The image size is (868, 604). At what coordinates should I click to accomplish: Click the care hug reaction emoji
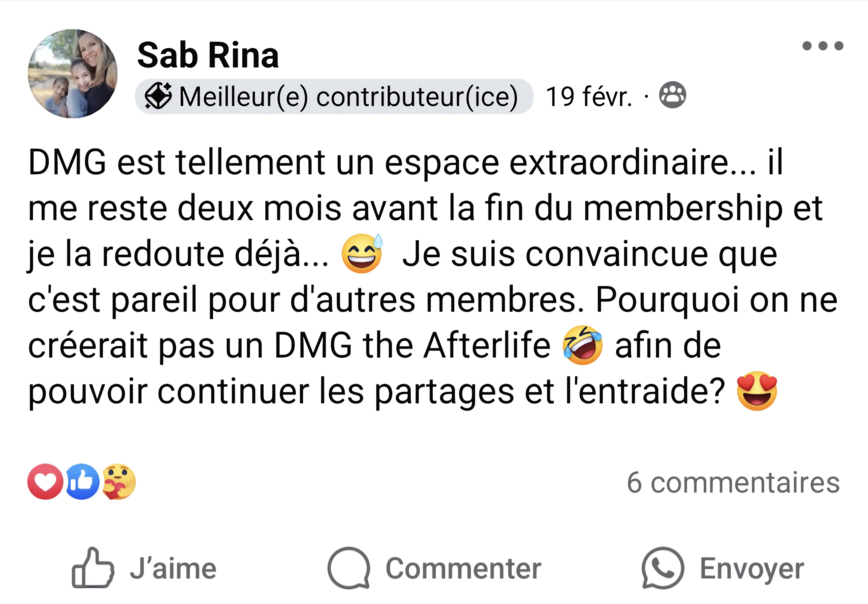pyautogui.click(x=119, y=482)
